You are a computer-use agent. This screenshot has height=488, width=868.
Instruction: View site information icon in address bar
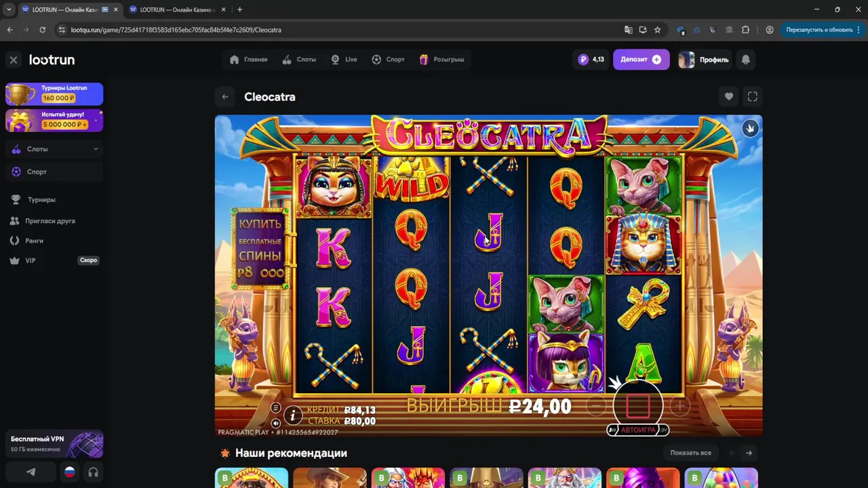pos(61,30)
